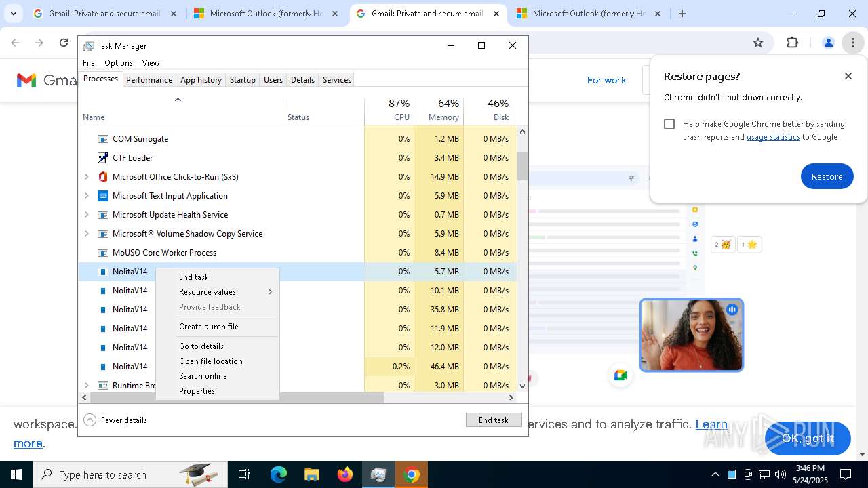Open the Windows Start menu

(16, 474)
